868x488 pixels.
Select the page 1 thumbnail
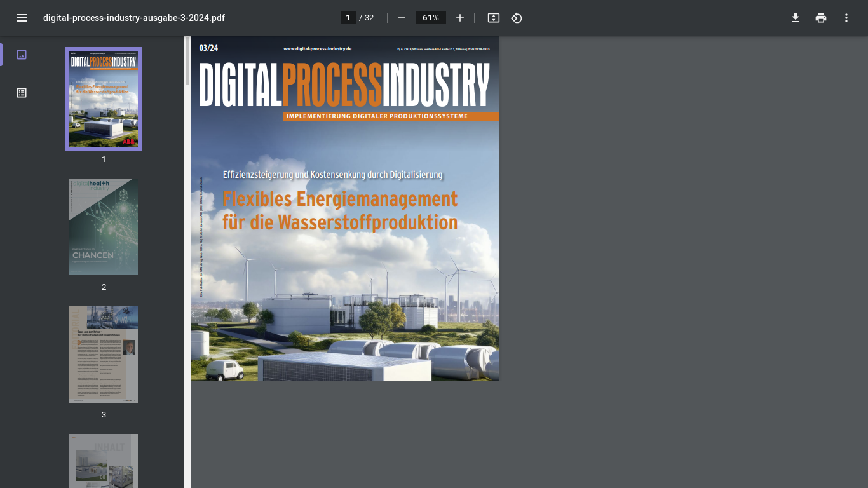click(x=104, y=99)
